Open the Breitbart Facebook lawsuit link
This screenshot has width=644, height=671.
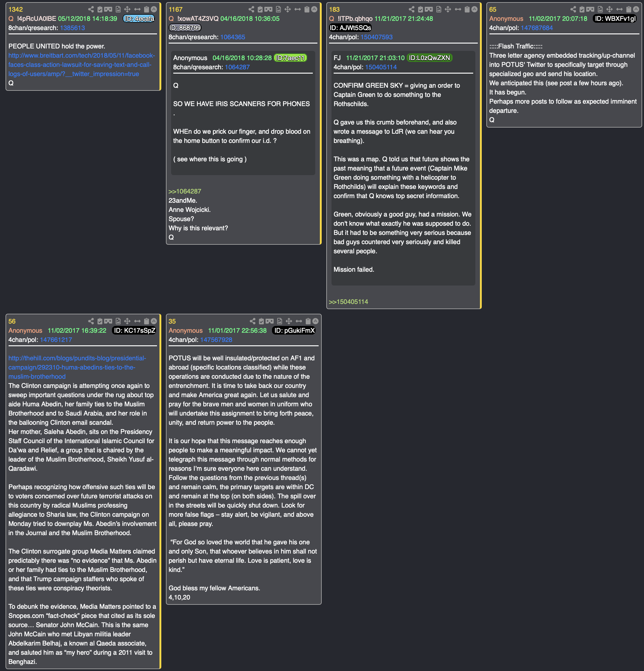(x=82, y=65)
